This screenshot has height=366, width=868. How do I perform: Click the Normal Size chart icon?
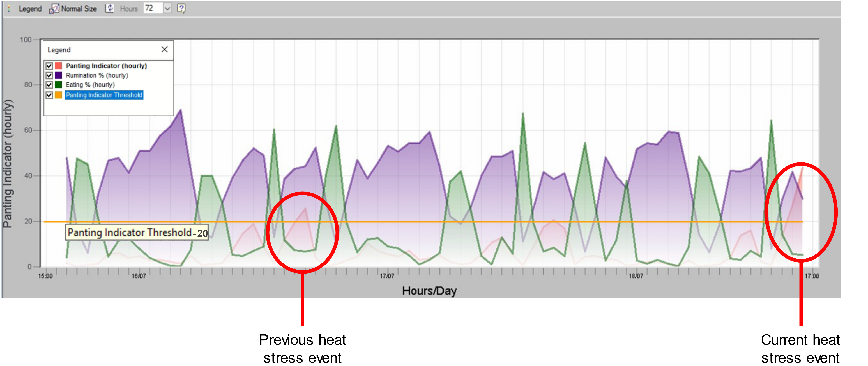54,9
